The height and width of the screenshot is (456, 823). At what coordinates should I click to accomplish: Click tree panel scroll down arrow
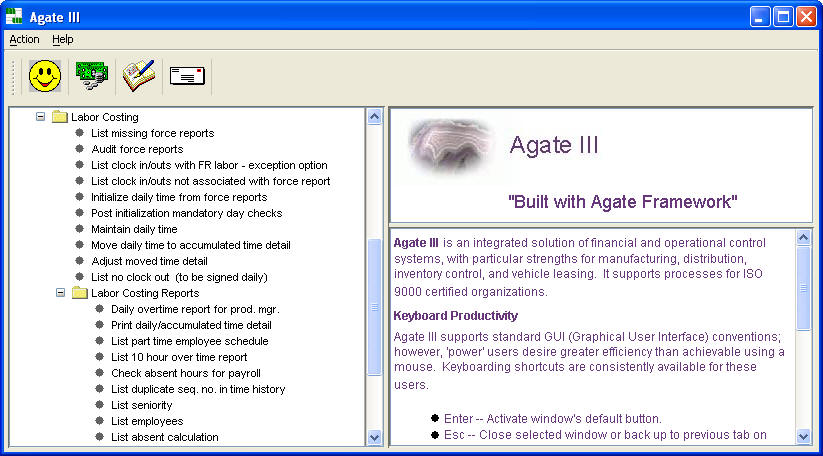(374, 437)
